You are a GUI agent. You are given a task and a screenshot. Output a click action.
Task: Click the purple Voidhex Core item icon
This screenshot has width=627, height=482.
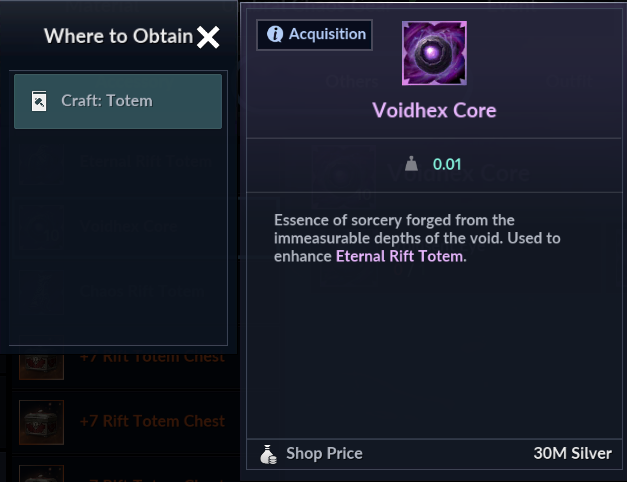pyautogui.click(x=434, y=53)
